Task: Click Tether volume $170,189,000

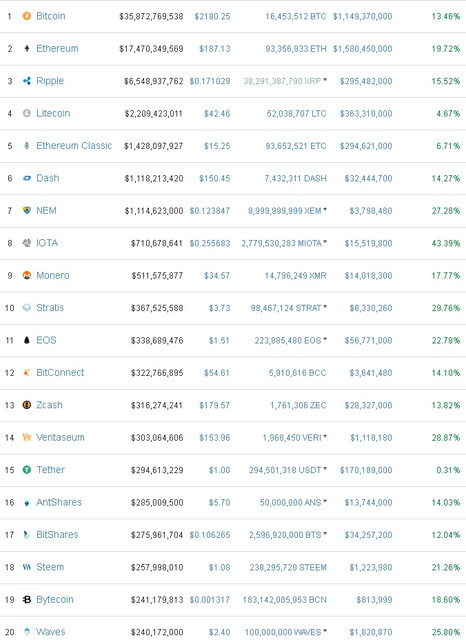Action: 366,470
